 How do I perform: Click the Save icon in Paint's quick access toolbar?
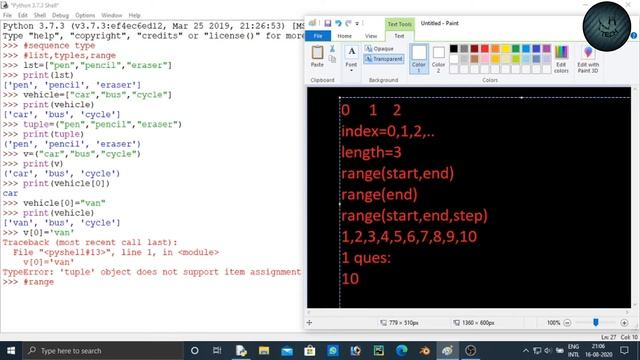(x=327, y=24)
